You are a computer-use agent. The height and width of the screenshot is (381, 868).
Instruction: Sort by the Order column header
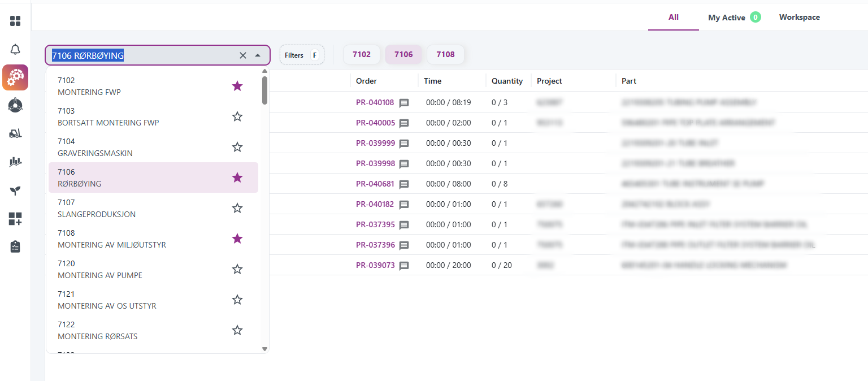click(366, 81)
